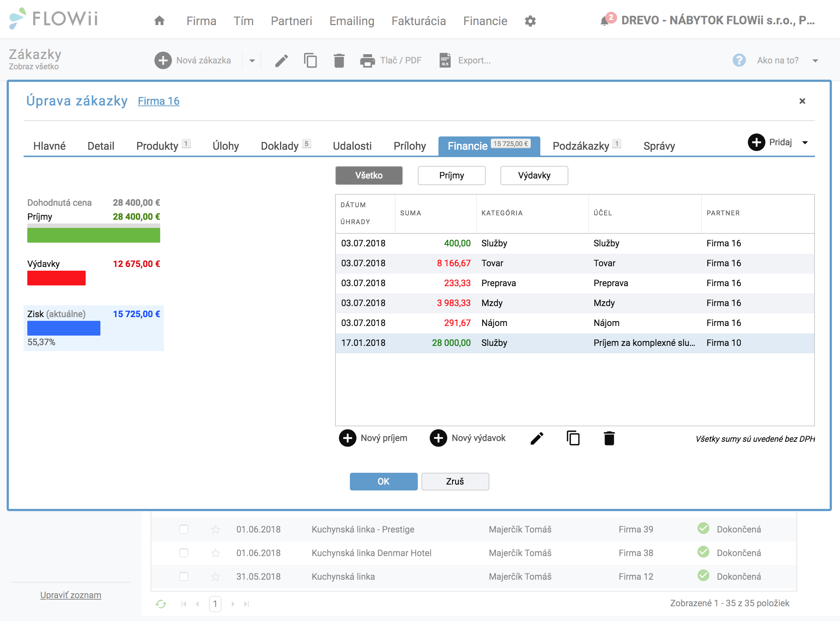Click the Export XLS icon
Image resolution: width=840 pixels, height=621 pixels.
coord(445,60)
